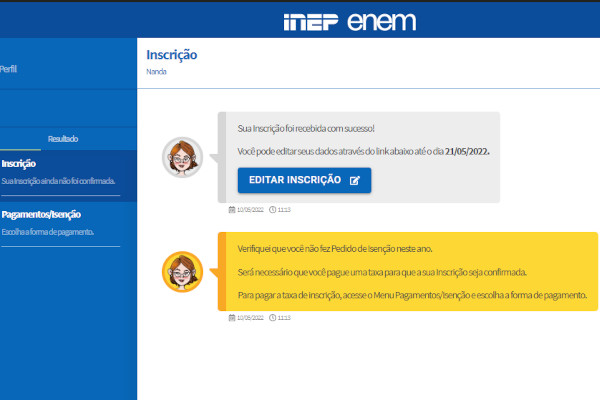The width and height of the screenshot is (600, 400).
Task: Click the gray-circled assistant avatar
Action: click(x=183, y=157)
